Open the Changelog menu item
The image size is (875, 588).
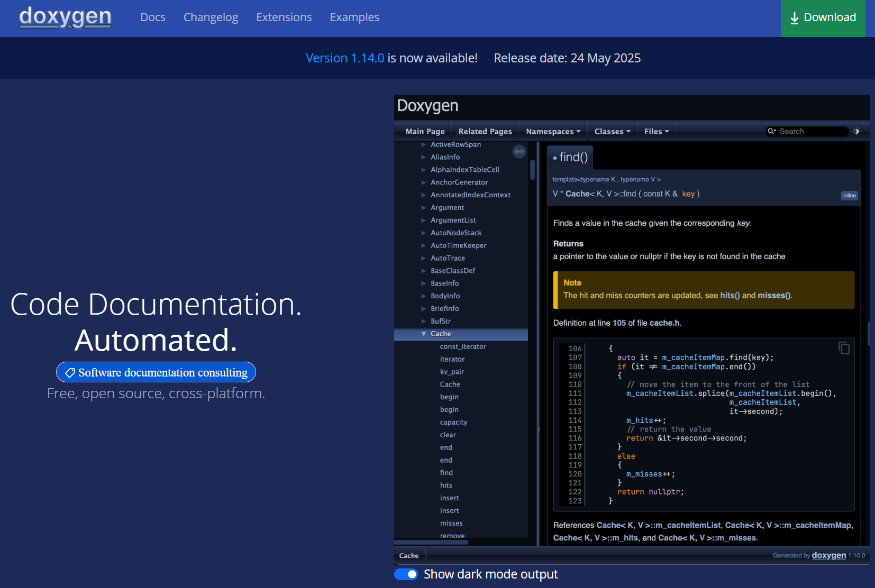[x=211, y=17]
